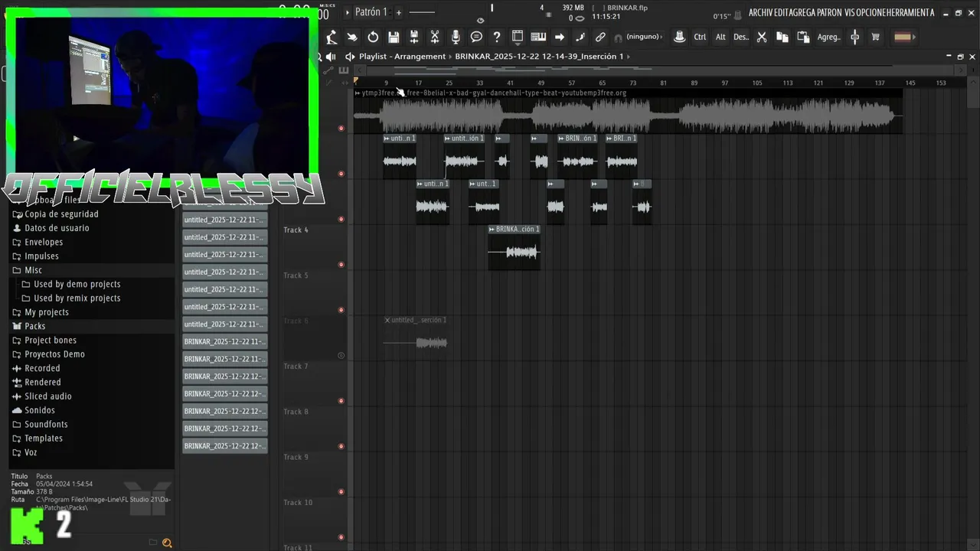Image resolution: width=980 pixels, height=551 pixels.
Task: Click the small folder icon beside browser search
Action: [153, 543]
